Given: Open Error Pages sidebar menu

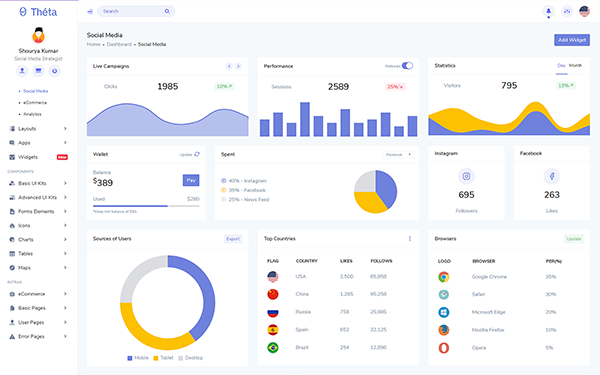Looking at the screenshot, I should point(38,336).
